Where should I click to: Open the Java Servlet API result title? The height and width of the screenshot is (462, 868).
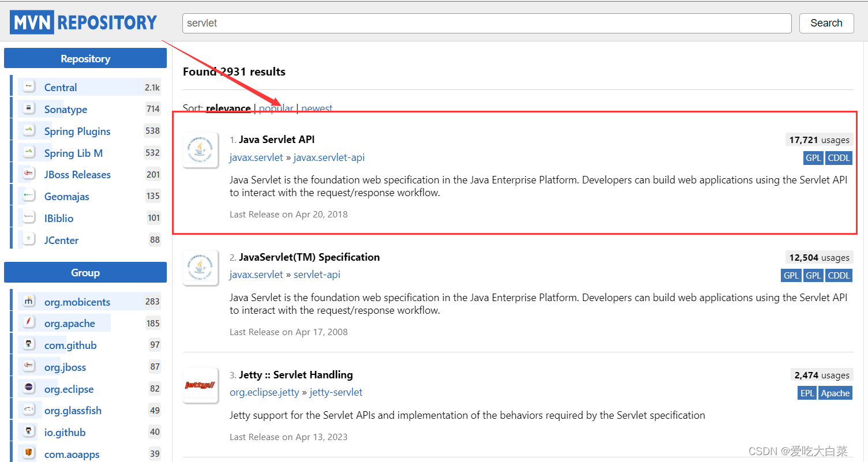tap(276, 139)
